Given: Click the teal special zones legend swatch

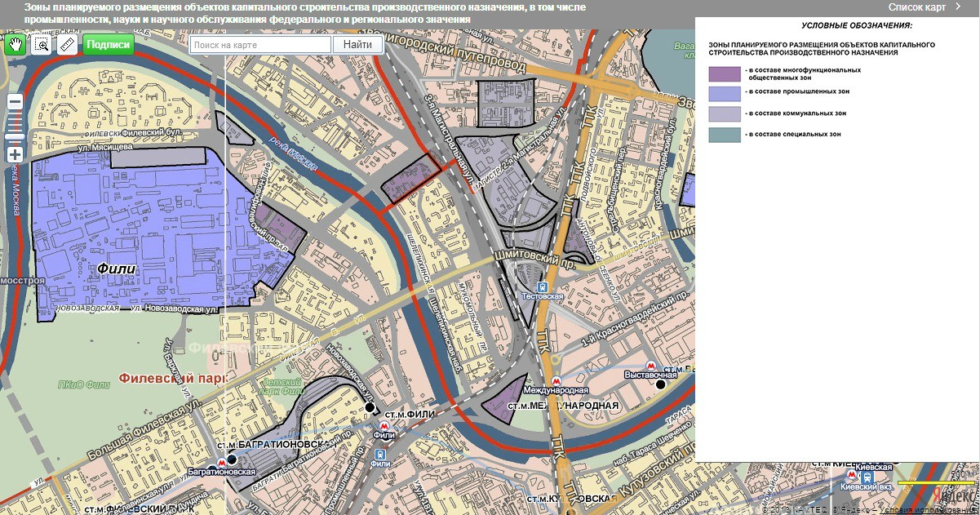Looking at the screenshot, I should coord(724,135).
